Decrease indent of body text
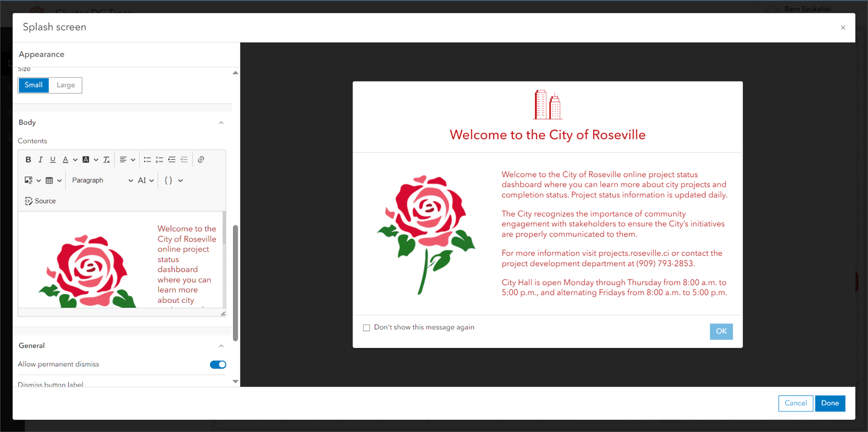Viewport: 868px width, 432px height. pyautogui.click(x=184, y=160)
